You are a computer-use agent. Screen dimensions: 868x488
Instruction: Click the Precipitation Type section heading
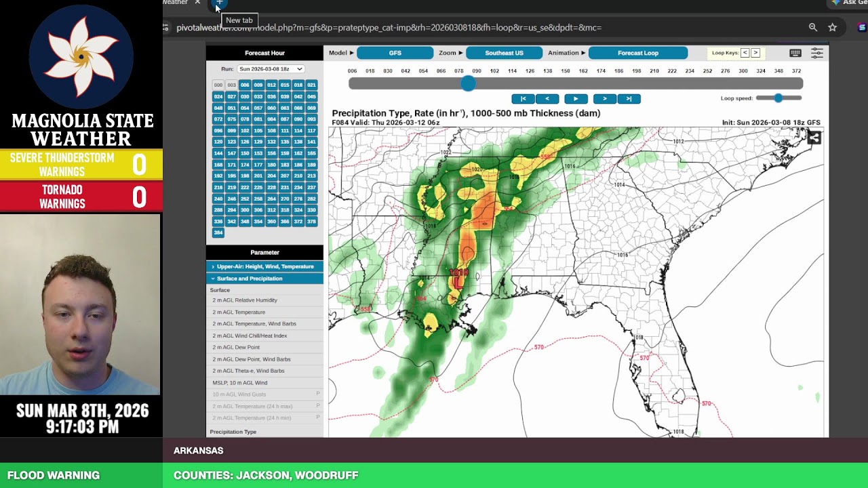[x=233, y=432]
